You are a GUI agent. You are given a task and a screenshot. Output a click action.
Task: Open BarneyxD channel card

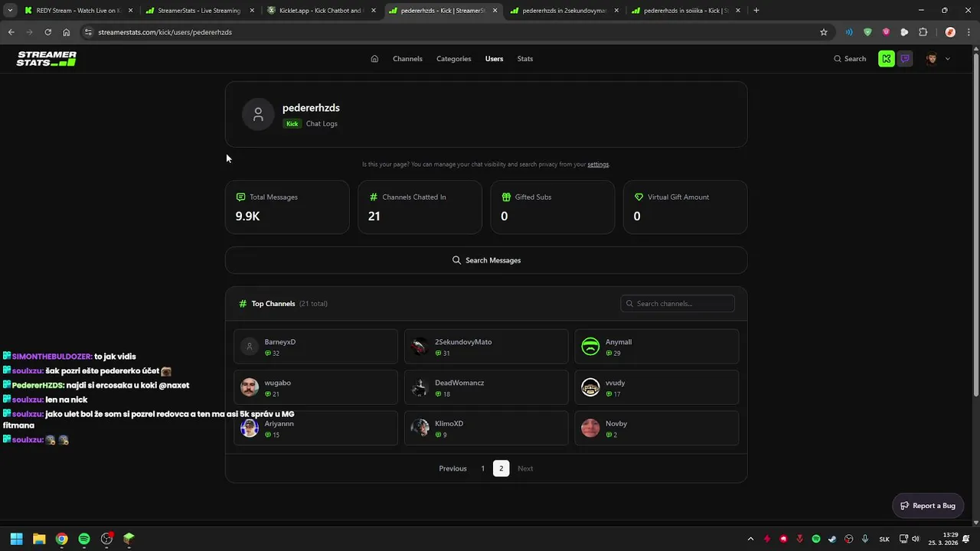[x=315, y=347]
